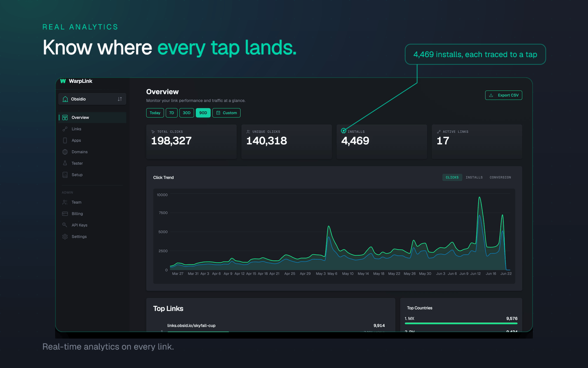Export data with Export CSV button
The height and width of the screenshot is (368, 588).
coord(503,95)
